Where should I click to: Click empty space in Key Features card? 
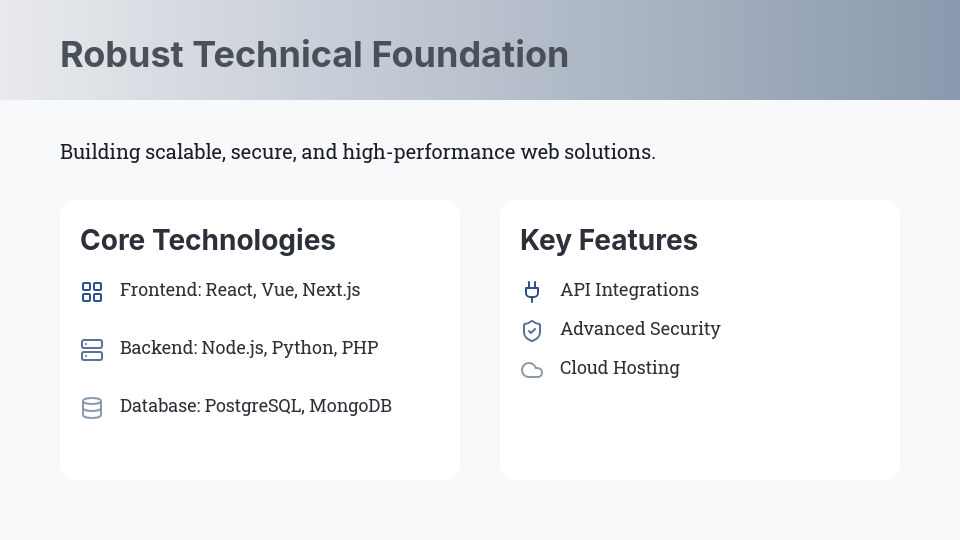700,430
